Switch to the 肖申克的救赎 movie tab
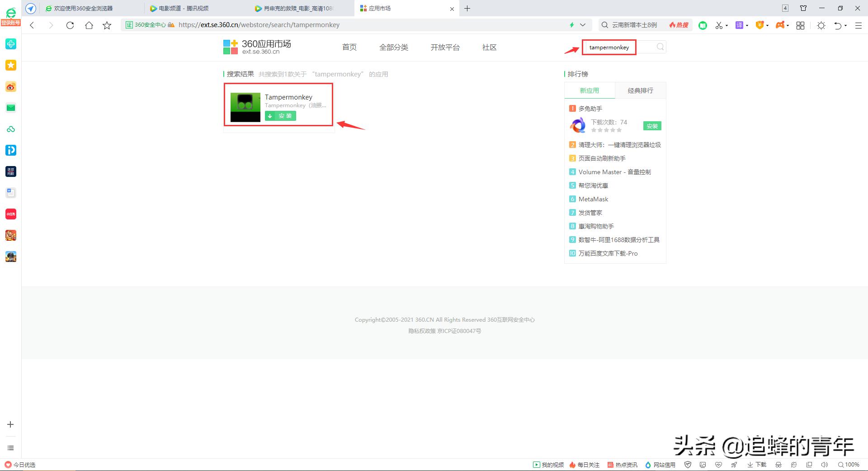Screen dimensions: 868x471 click(x=301, y=8)
